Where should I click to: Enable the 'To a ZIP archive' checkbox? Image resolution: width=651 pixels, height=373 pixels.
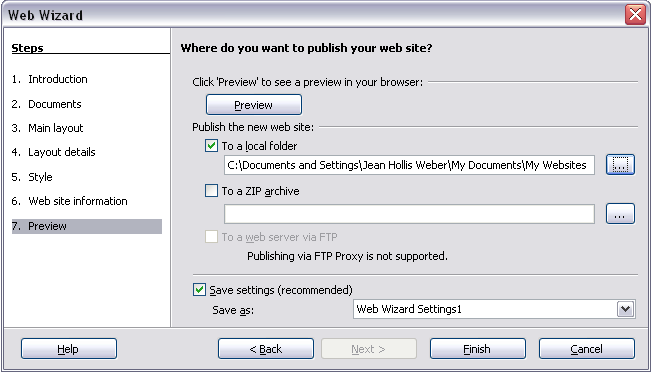[211, 191]
